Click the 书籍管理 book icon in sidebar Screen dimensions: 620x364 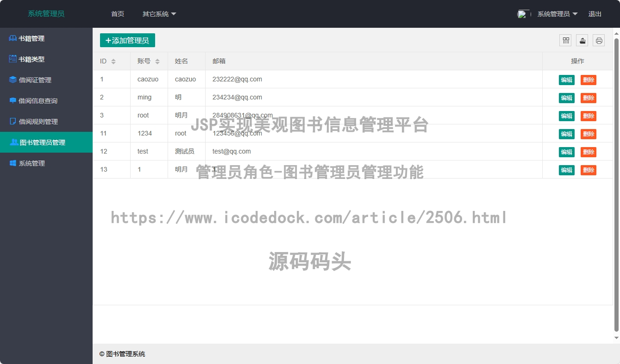(13, 38)
